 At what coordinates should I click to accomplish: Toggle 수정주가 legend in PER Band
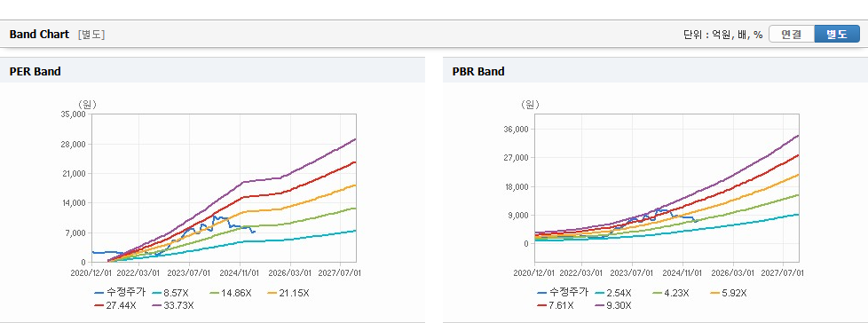tap(120, 293)
